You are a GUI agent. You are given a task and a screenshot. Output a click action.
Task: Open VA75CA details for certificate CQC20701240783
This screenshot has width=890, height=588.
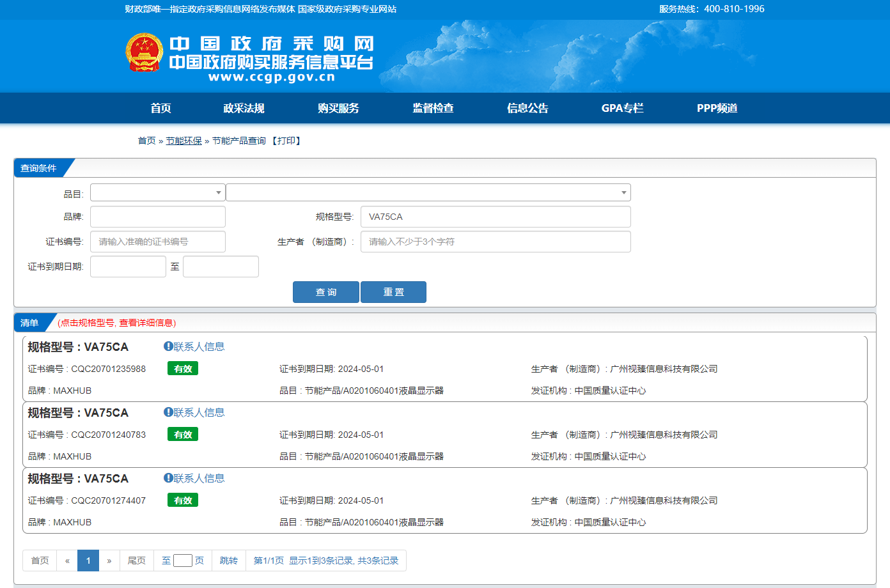tap(78, 413)
